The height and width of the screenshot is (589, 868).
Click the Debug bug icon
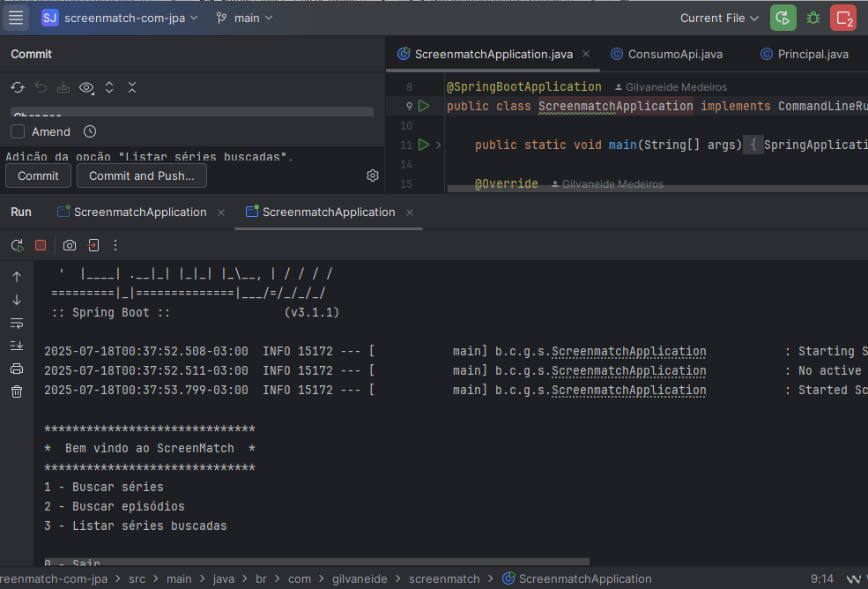point(813,18)
